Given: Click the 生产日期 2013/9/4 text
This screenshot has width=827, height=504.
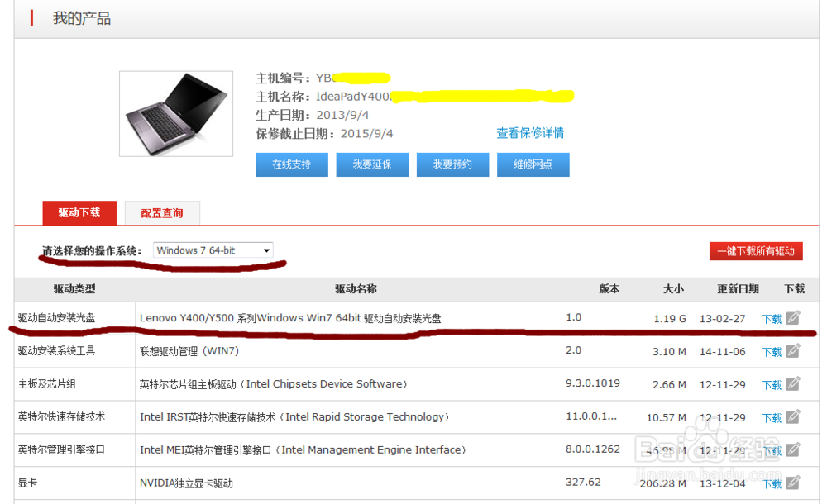Looking at the screenshot, I should (x=313, y=115).
